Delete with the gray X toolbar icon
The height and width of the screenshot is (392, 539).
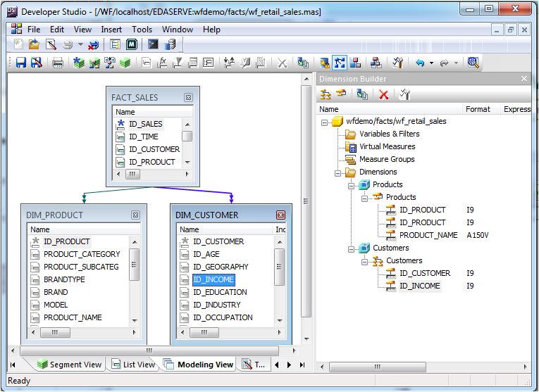coord(283,63)
